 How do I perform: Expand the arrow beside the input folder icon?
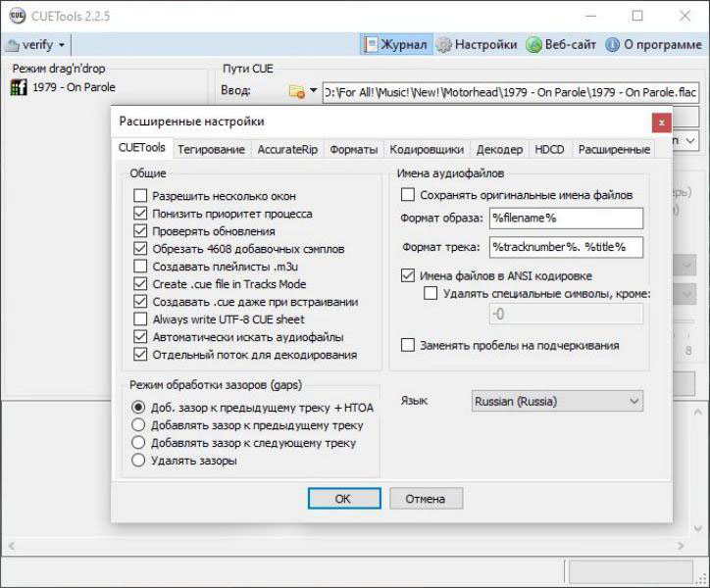314,90
